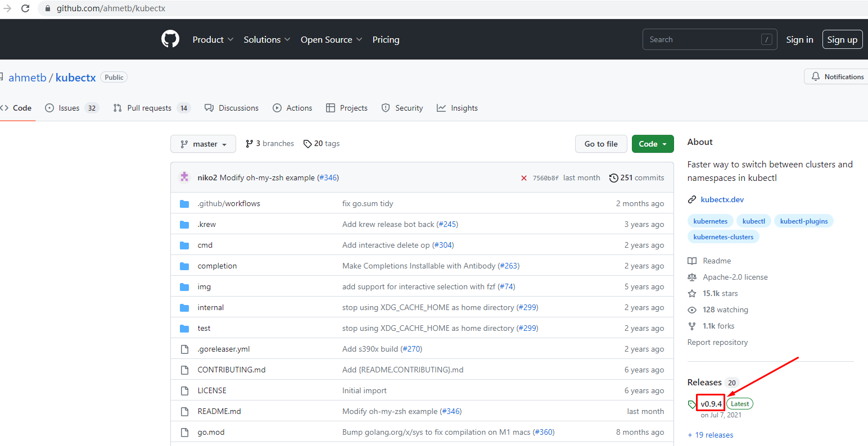Click the padlock site info icon

pyautogui.click(x=47, y=8)
